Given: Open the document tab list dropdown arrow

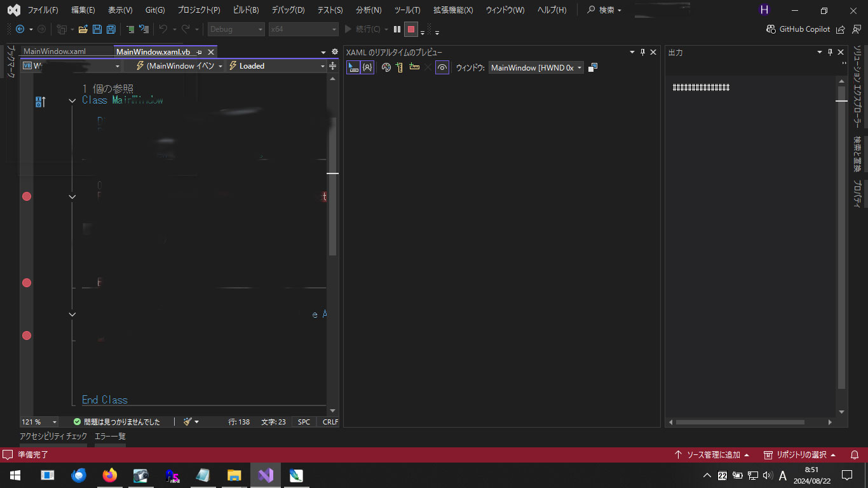Looking at the screenshot, I should click(x=323, y=52).
